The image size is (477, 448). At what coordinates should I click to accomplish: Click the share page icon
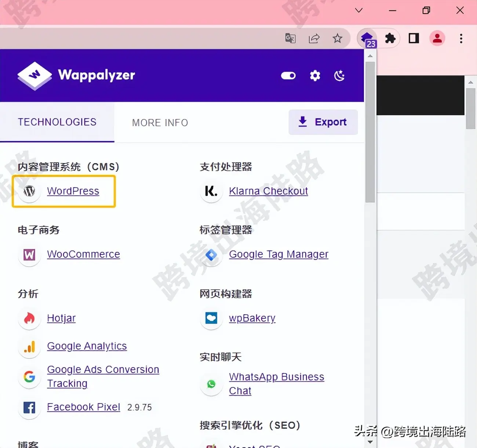pos(314,38)
